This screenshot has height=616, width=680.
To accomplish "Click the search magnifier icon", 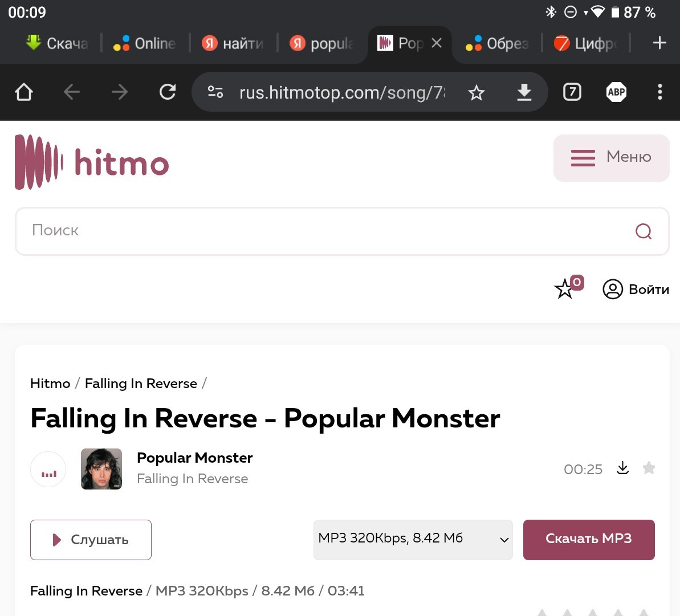I will [644, 231].
